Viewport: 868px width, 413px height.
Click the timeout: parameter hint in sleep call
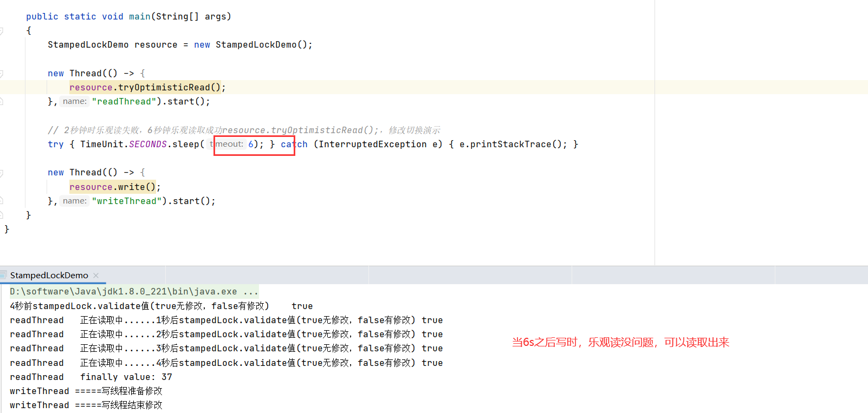coord(226,144)
